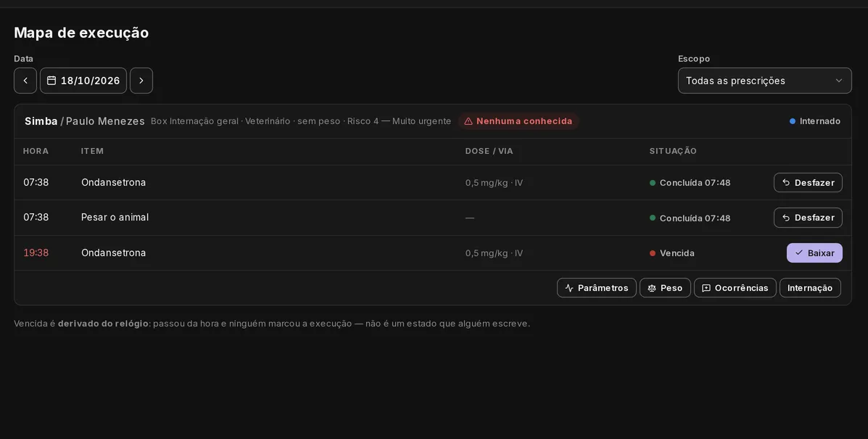Click the 'Mapa de execução' heading
The width and height of the screenshot is (868, 439).
(81, 33)
